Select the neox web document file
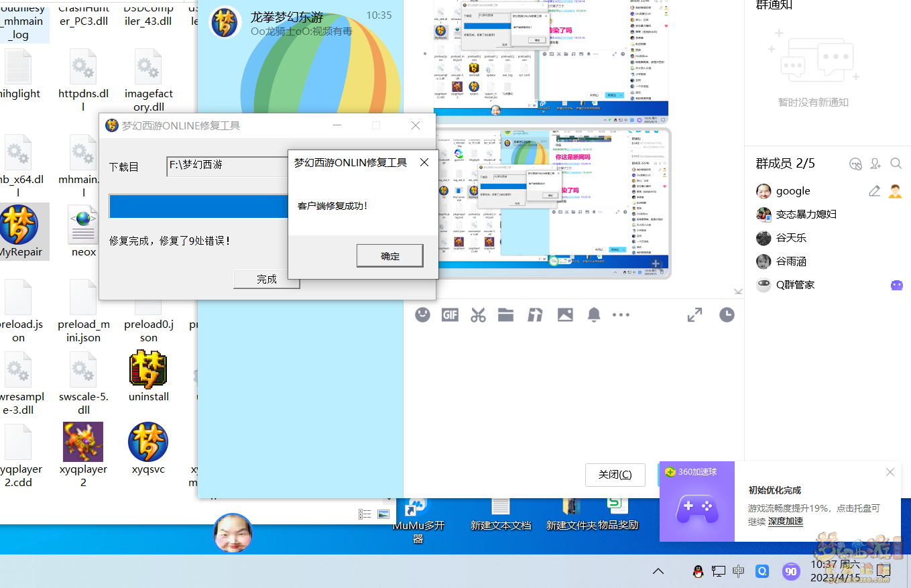Image resolution: width=911 pixels, height=588 pixels. pos(83,231)
